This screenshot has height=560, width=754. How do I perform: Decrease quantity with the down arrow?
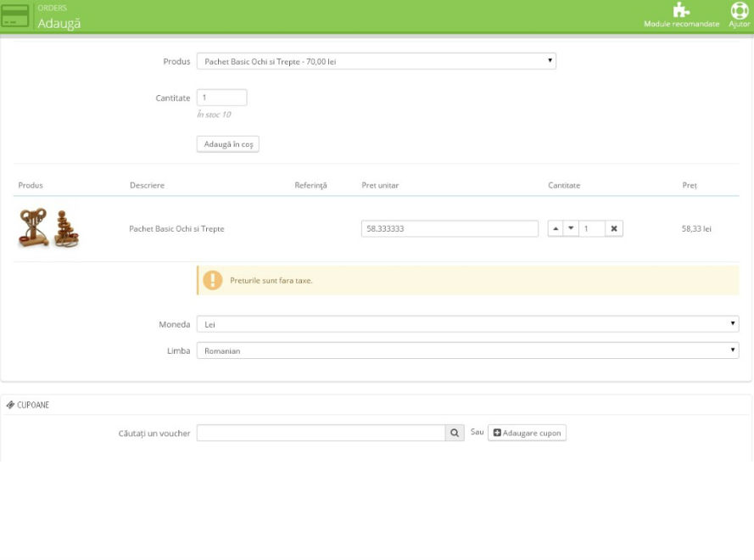pos(572,229)
